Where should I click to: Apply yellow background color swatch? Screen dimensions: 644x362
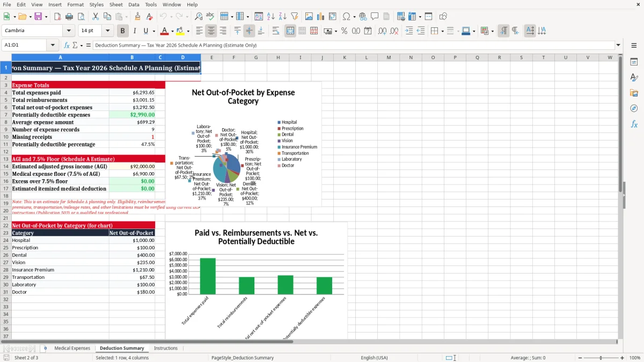coord(180,31)
